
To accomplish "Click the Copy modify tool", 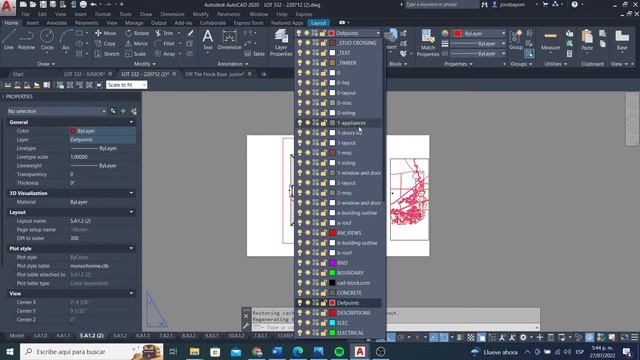I will point(105,43).
